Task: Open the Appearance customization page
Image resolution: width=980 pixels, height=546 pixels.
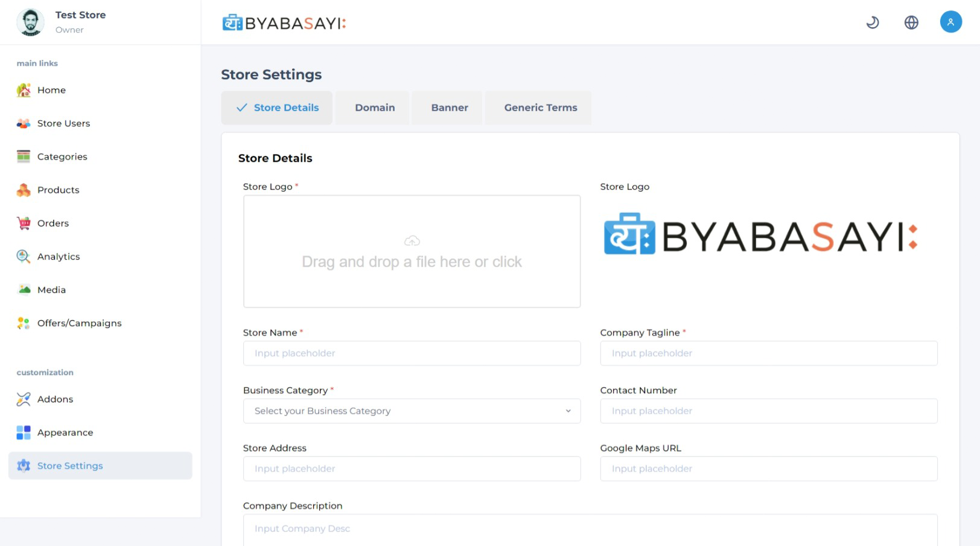Action: [65, 432]
